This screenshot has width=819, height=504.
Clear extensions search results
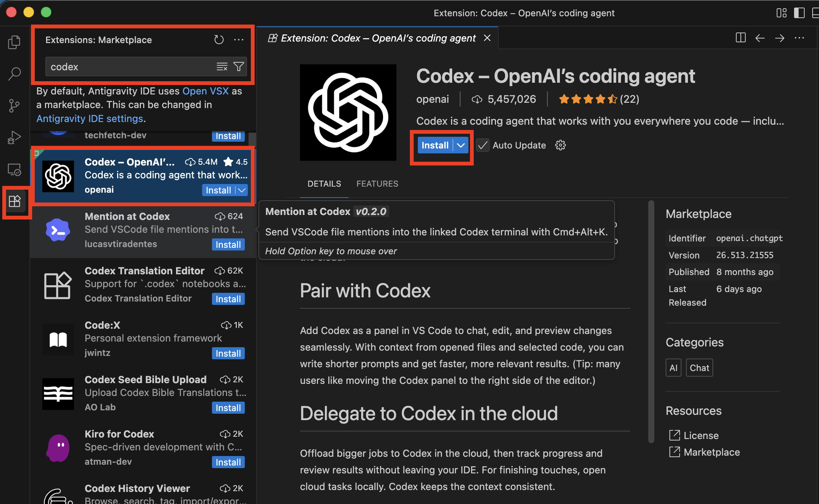[222, 67]
